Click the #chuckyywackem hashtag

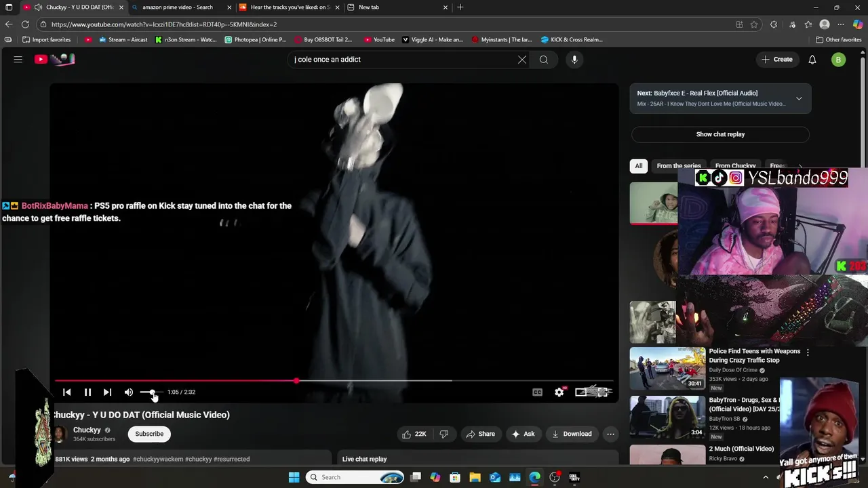[158, 459]
